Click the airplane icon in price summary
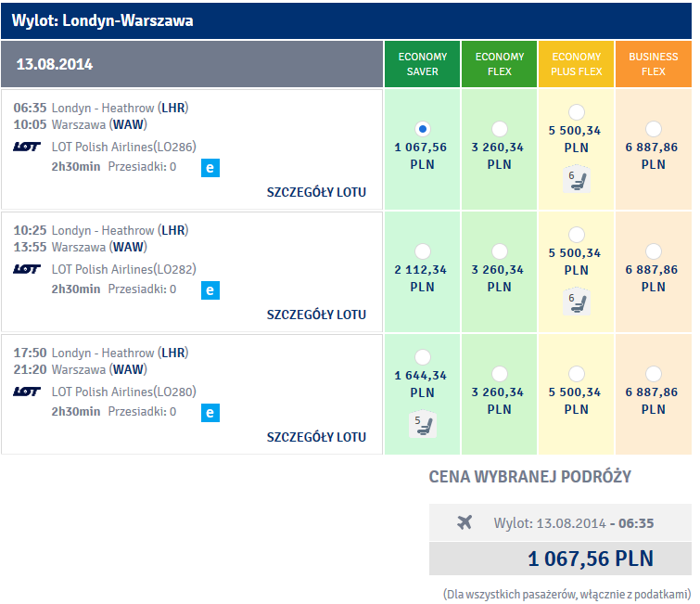The width and height of the screenshot is (700, 604). 465,522
